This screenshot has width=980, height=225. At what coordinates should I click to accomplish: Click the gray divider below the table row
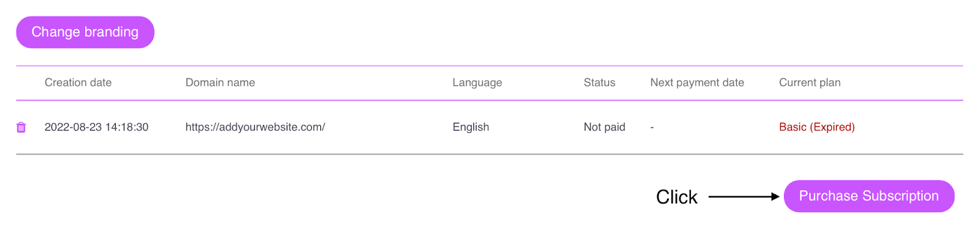pos(489,154)
